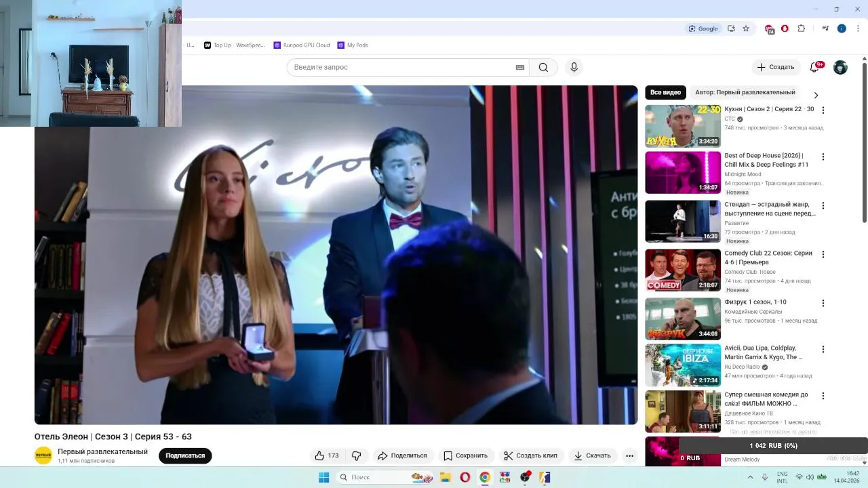Open options menu for the Стендап video
868x488 pixels.
[x=823, y=205]
